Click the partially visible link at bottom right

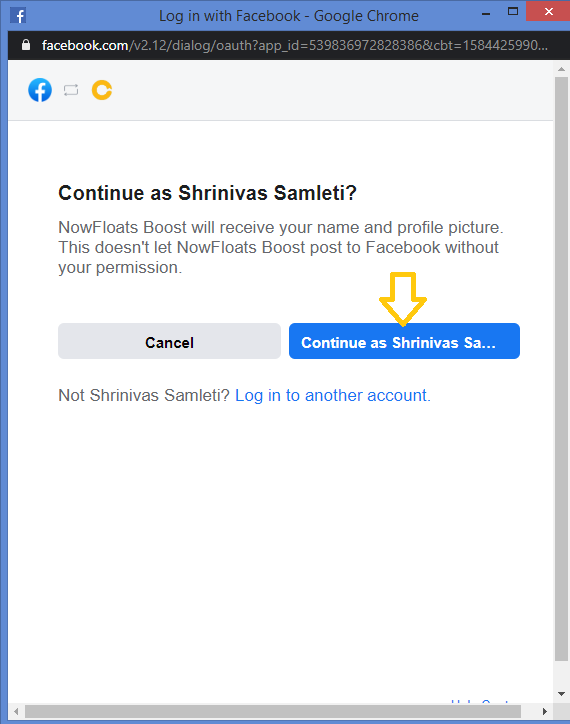pos(480,701)
